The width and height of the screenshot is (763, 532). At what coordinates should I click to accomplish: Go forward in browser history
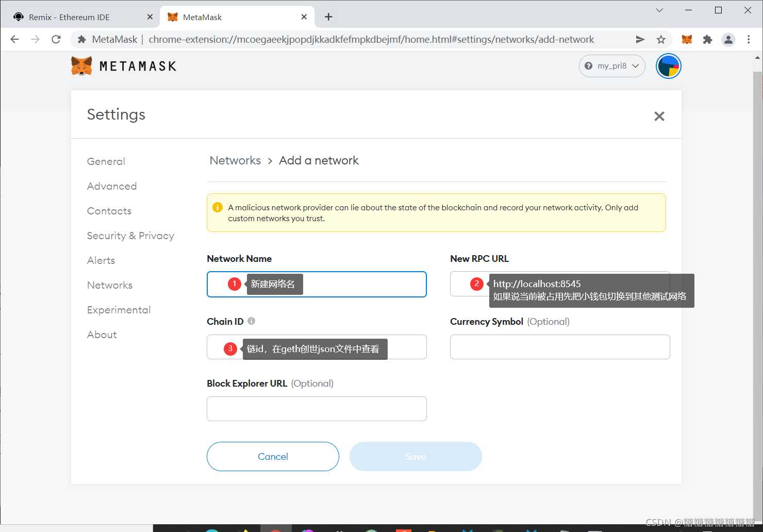(36, 39)
